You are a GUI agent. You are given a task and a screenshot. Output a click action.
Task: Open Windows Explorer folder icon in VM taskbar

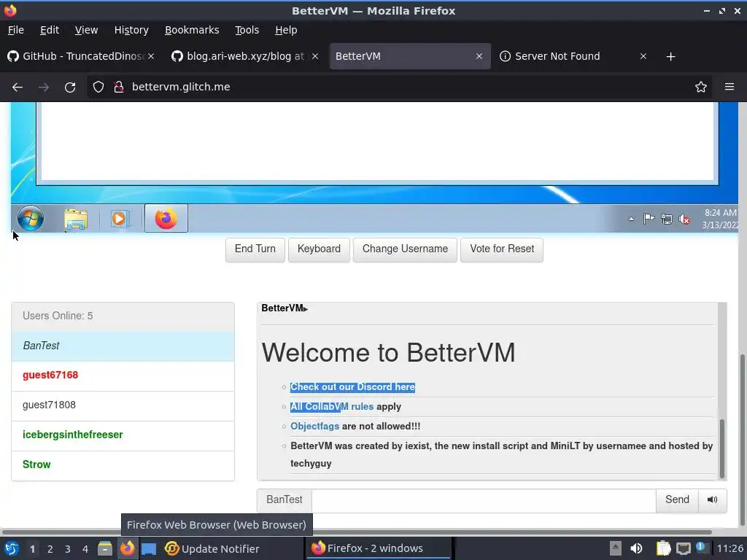click(x=76, y=219)
